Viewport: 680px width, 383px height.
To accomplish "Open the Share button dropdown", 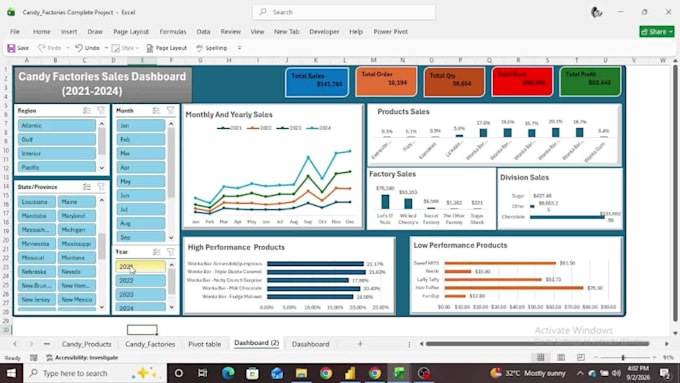I will pos(671,32).
